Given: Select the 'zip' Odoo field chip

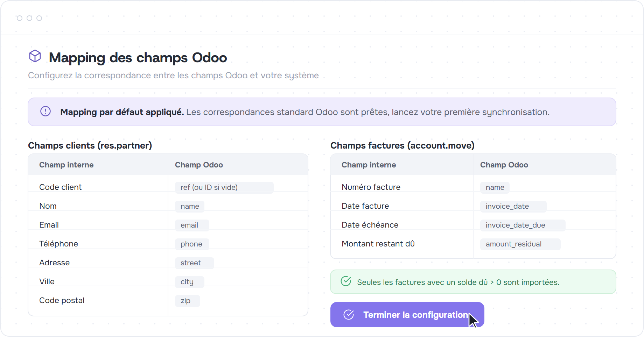Looking at the screenshot, I should click(187, 301).
